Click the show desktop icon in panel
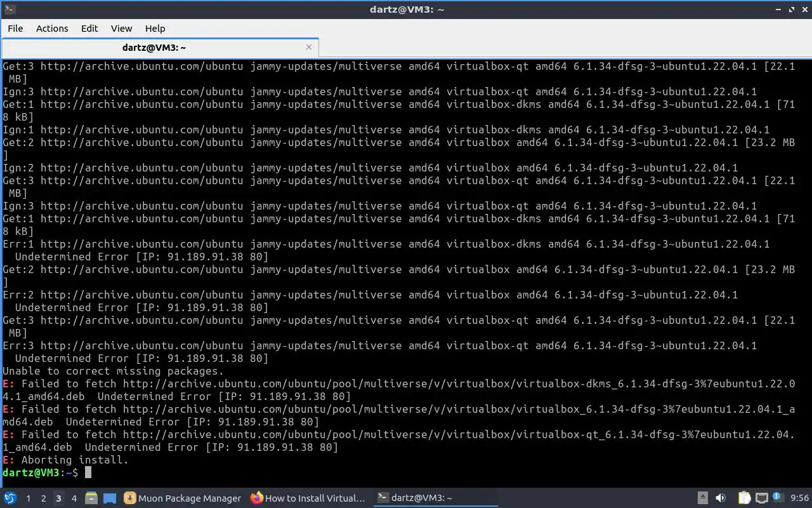The height and width of the screenshot is (508, 812). (x=110, y=498)
